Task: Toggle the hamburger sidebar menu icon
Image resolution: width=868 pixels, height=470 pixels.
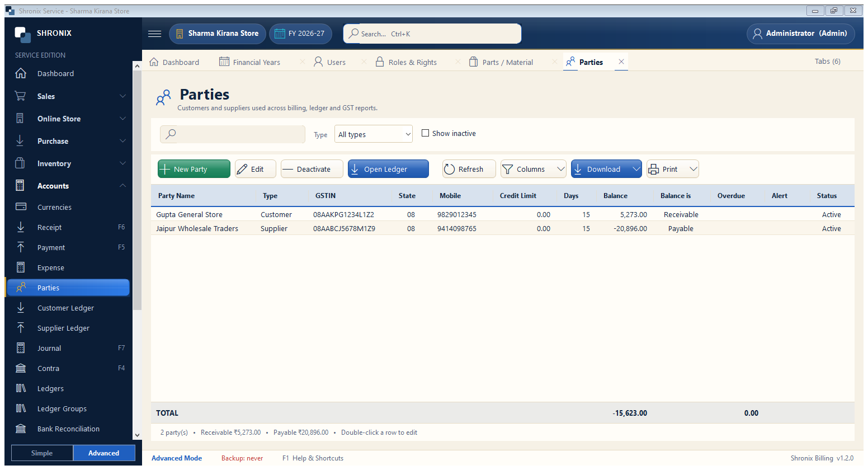Action: (x=154, y=34)
